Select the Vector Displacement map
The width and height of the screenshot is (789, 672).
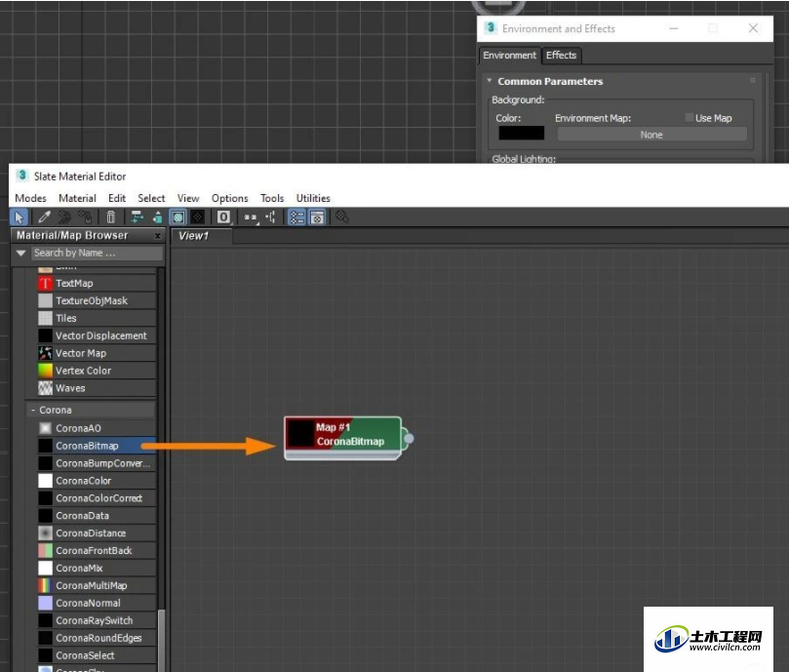coord(97,336)
